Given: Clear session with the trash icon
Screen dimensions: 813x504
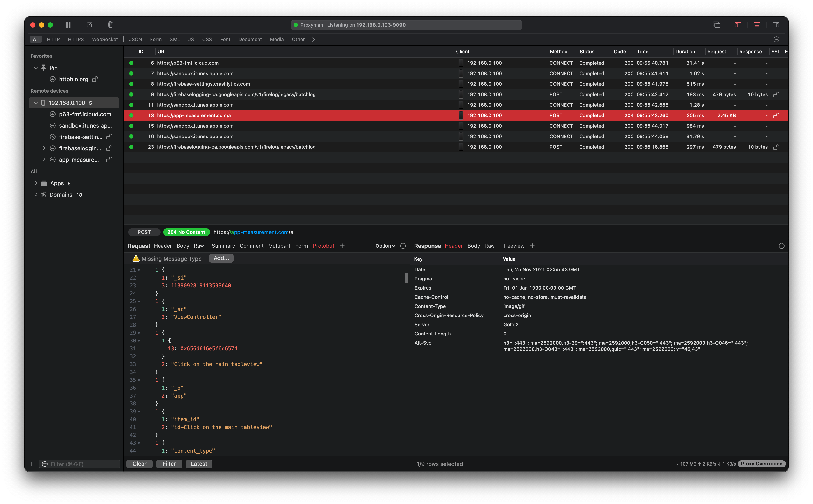Looking at the screenshot, I should click(x=110, y=25).
